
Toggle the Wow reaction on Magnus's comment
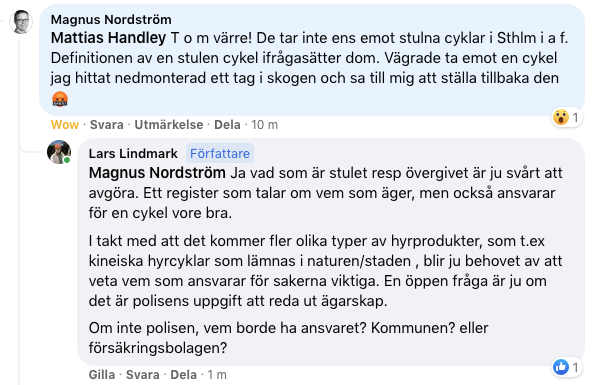click(x=65, y=125)
